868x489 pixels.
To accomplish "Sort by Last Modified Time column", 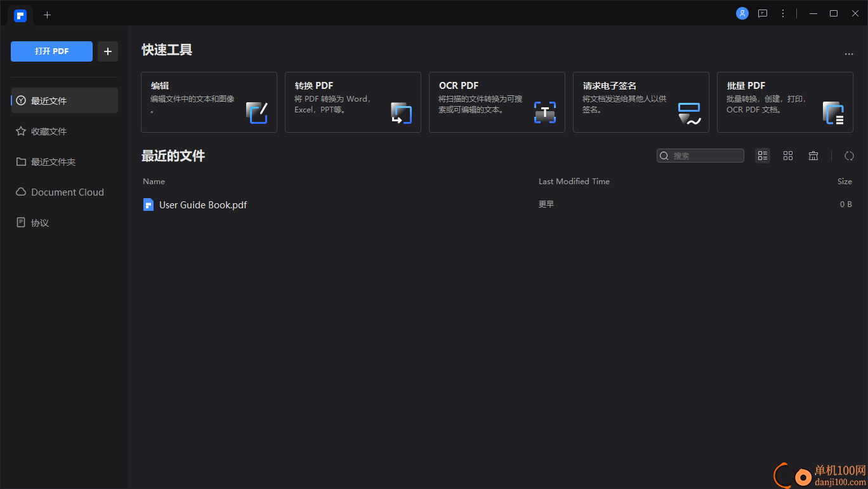I will pyautogui.click(x=574, y=182).
